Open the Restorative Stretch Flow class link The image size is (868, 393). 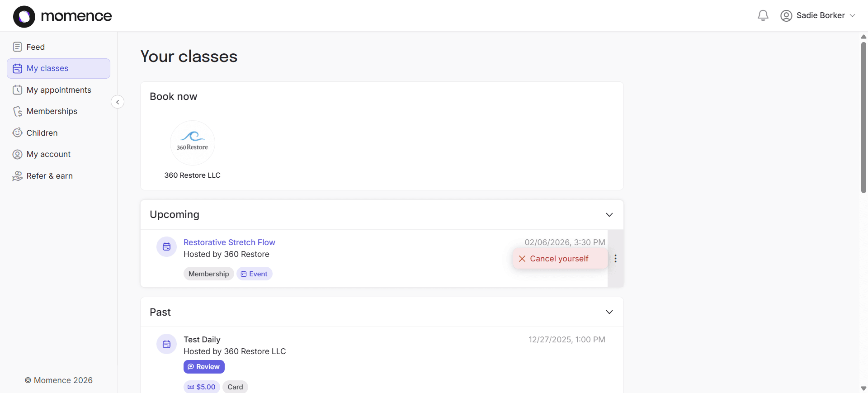[x=229, y=242]
